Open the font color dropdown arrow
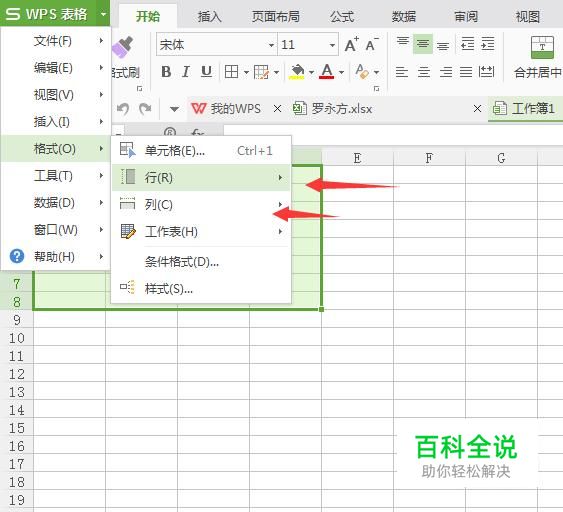Viewport: 563px width, 512px height. point(341,72)
